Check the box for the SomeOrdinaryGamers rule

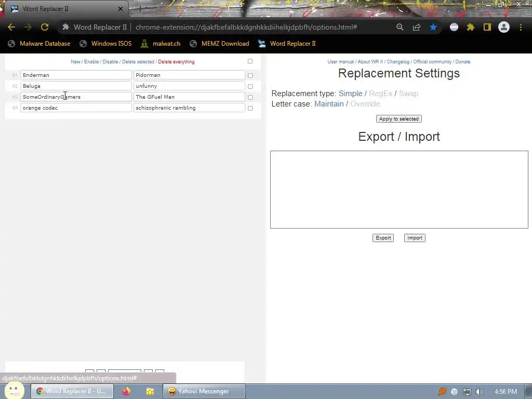tap(250, 97)
